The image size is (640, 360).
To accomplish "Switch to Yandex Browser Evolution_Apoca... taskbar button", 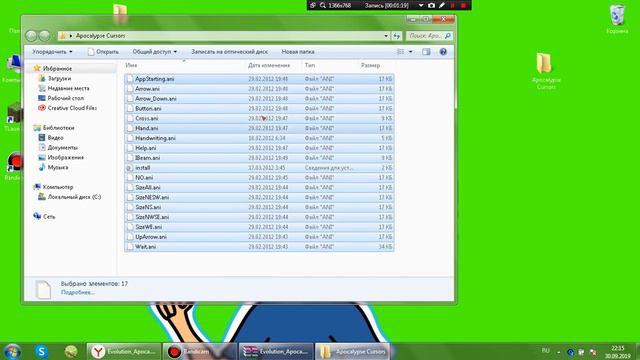I will 124,351.
